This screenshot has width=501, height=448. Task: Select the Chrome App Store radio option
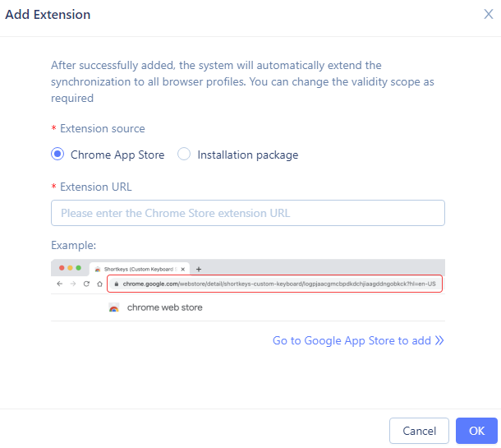point(57,155)
